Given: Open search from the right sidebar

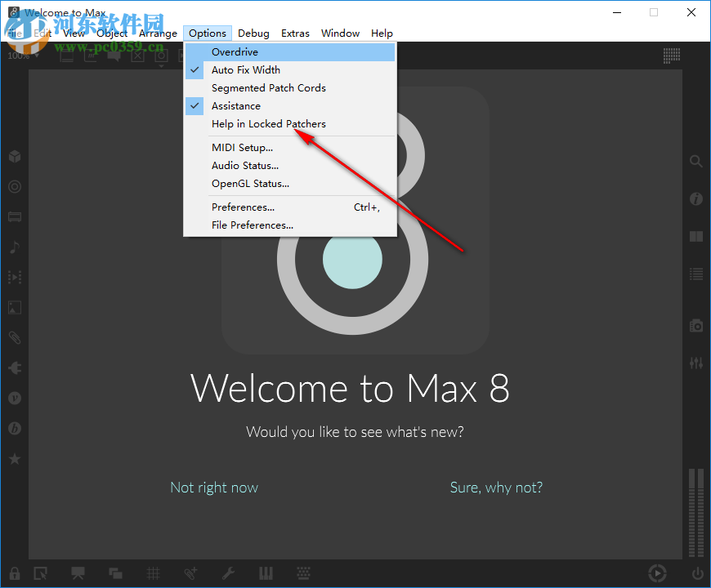Looking at the screenshot, I should tap(695, 161).
